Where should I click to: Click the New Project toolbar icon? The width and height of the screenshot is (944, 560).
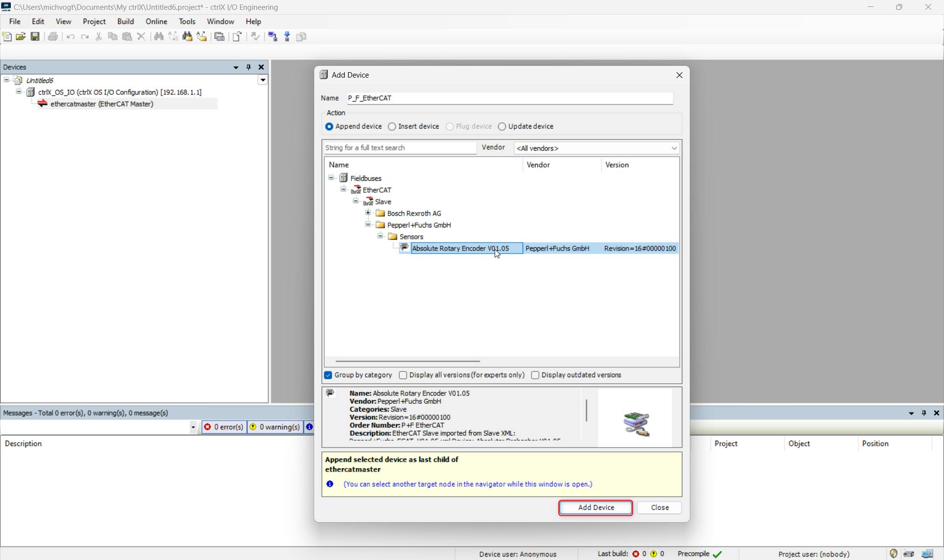click(7, 37)
